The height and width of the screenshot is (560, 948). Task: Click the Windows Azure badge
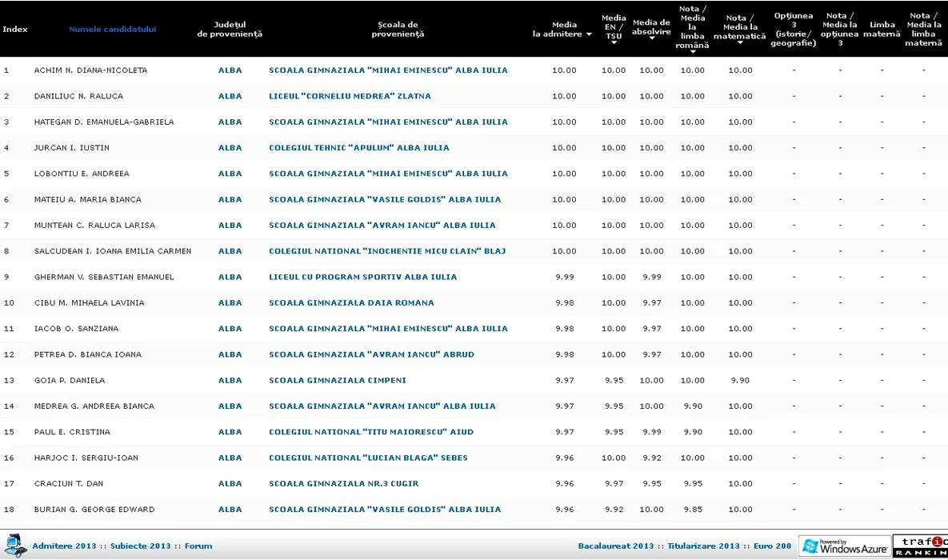pos(845,546)
